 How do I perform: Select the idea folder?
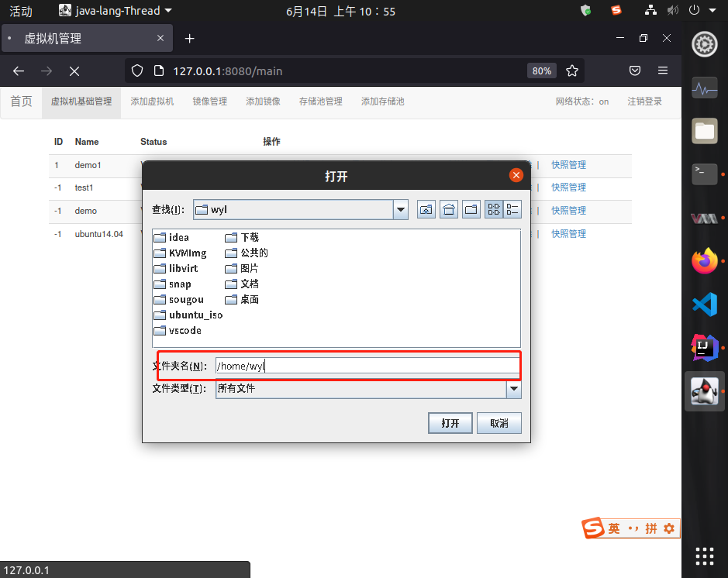171,238
